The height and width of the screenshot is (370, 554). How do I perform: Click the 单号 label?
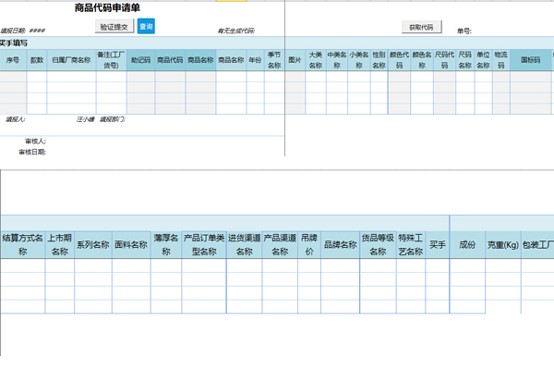[464, 31]
